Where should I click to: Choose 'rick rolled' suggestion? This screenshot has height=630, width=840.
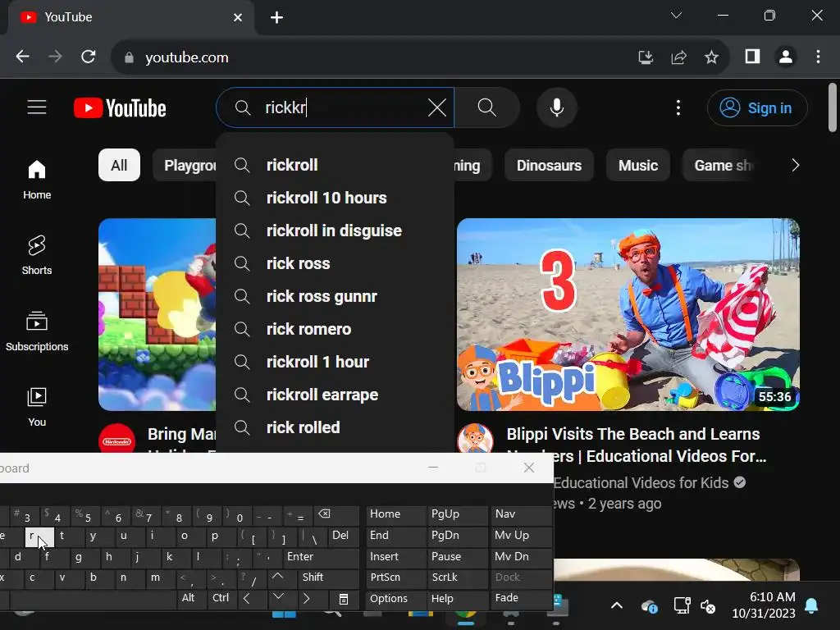point(335,427)
